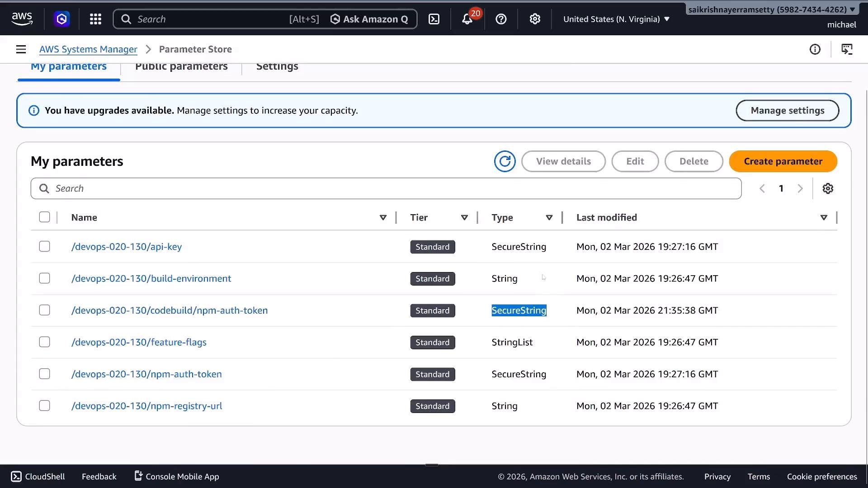Toggle the side navigation hamburger menu
This screenshot has width=868, height=488.
point(21,49)
